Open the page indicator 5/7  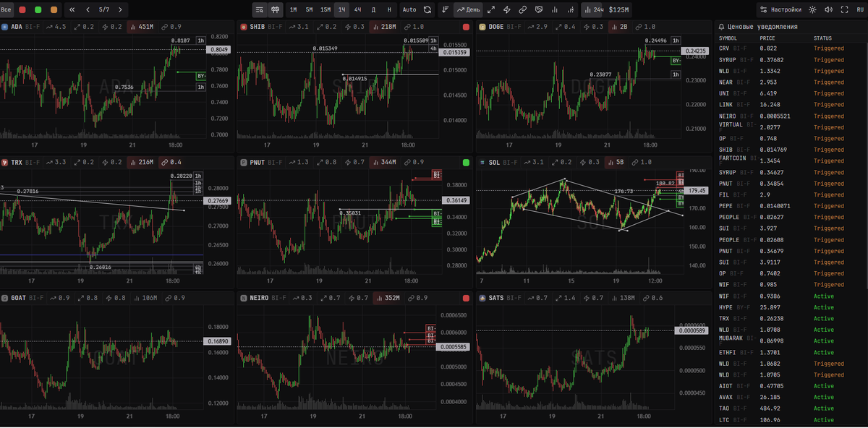click(104, 10)
